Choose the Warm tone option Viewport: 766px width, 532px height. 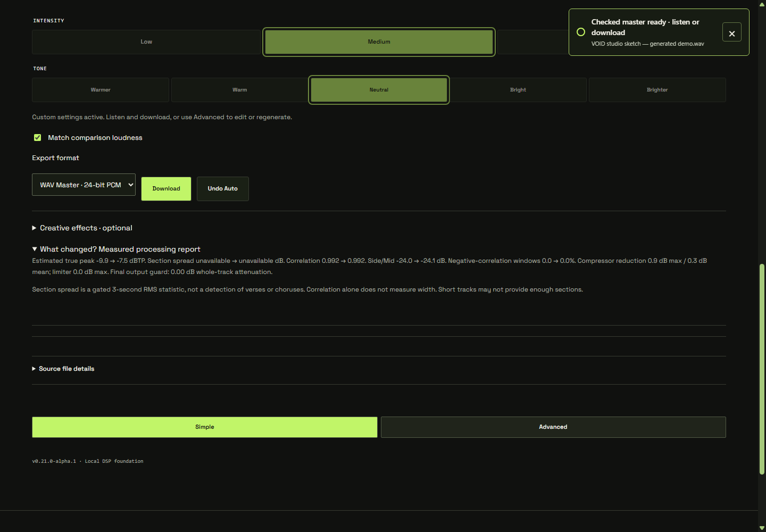click(x=240, y=90)
